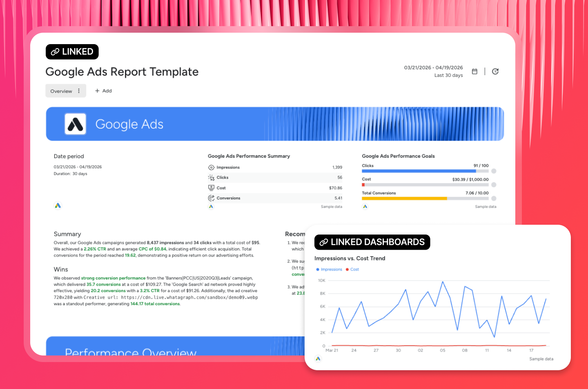Click status circle beside Total Conversions goal

point(494,199)
